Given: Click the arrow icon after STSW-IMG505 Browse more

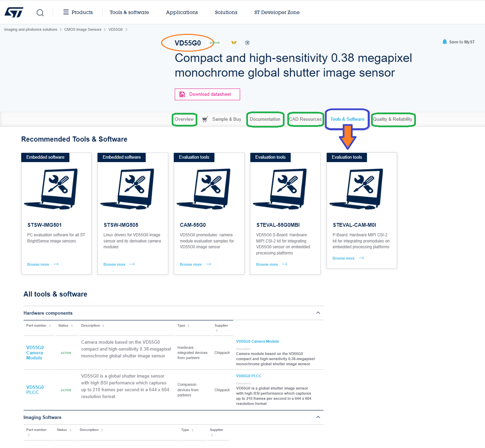Looking at the screenshot, I should (132, 264).
